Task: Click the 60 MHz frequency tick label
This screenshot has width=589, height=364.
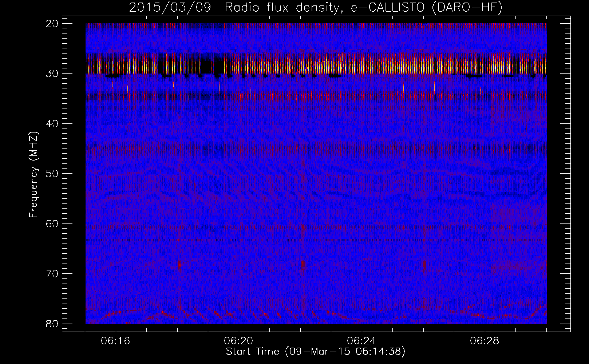Action: 52,223
